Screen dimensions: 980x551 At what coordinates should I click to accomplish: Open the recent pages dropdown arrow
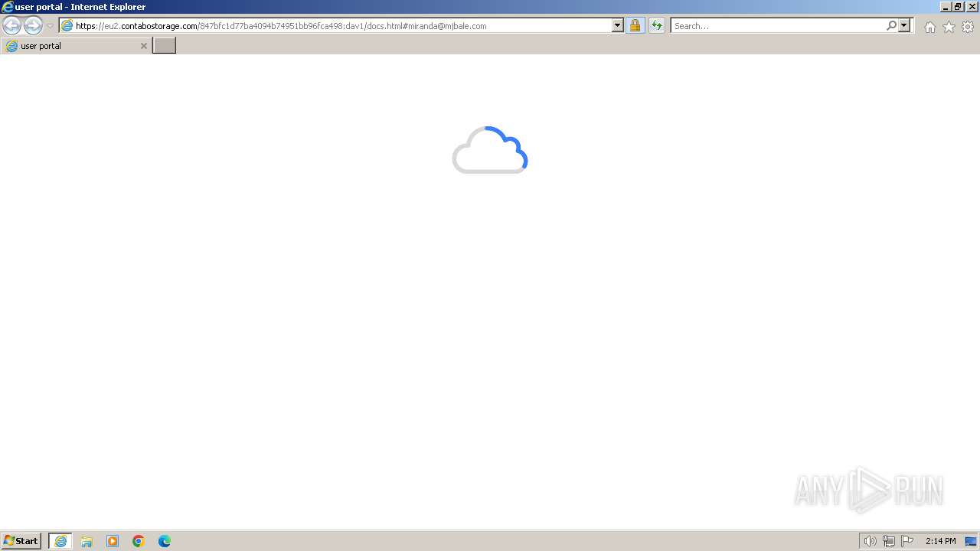(x=50, y=26)
